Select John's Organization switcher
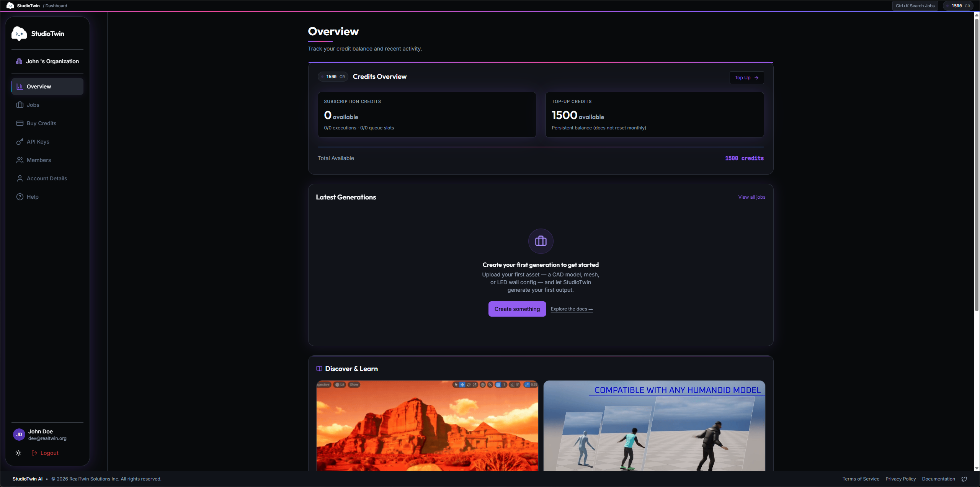This screenshot has width=980, height=487. coord(47,61)
